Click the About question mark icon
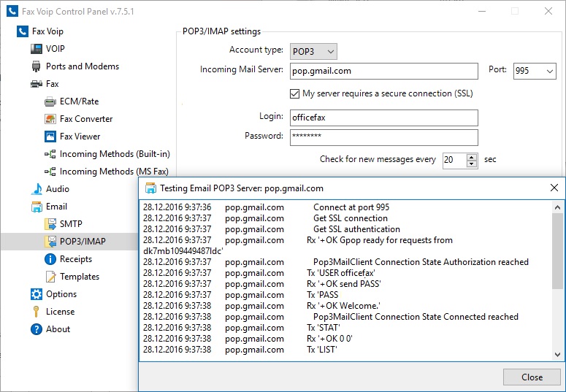 click(37, 329)
